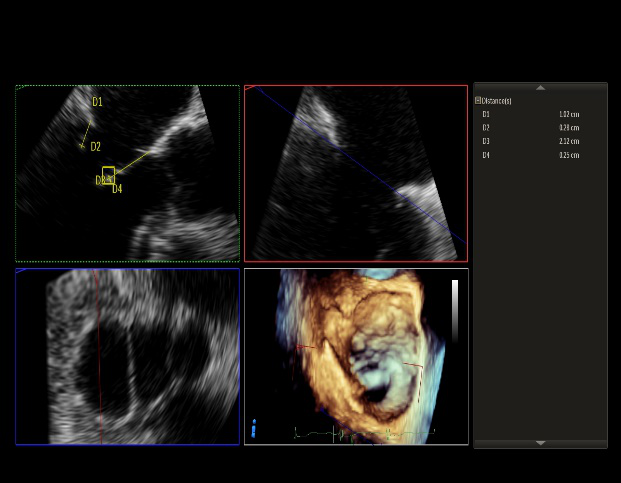Click the 2.12 cm distance value
The width and height of the screenshot is (621, 483).
[x=569, y=141]
